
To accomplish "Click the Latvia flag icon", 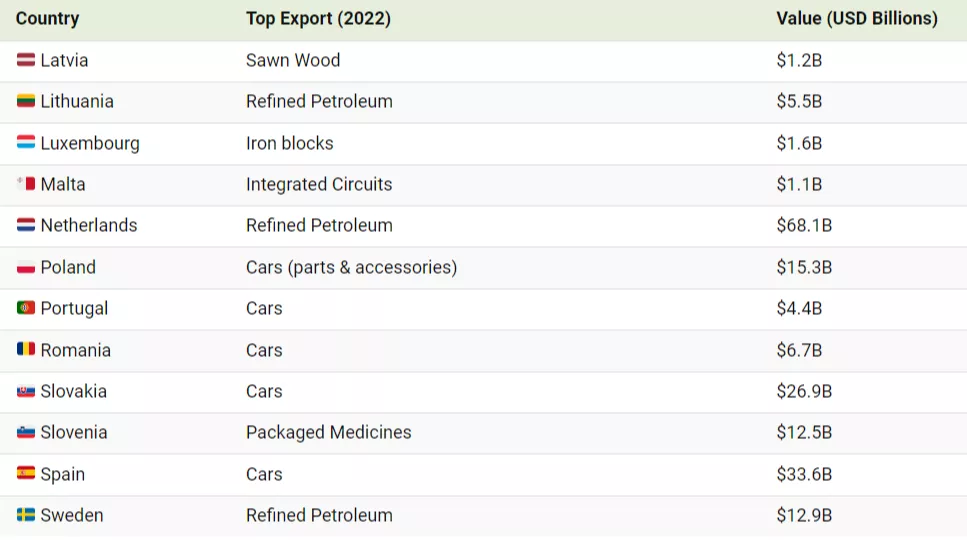I will point(26,60).
